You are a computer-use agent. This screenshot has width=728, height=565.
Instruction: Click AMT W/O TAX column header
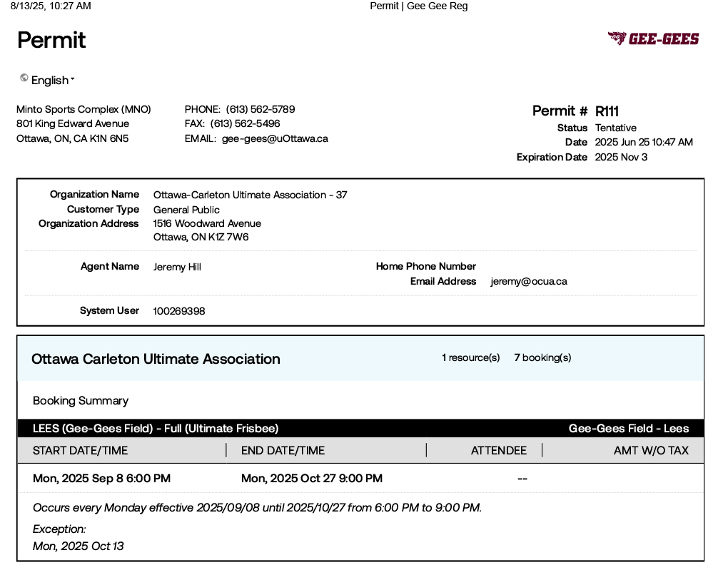pyautogui.click(x=651, y=450)
